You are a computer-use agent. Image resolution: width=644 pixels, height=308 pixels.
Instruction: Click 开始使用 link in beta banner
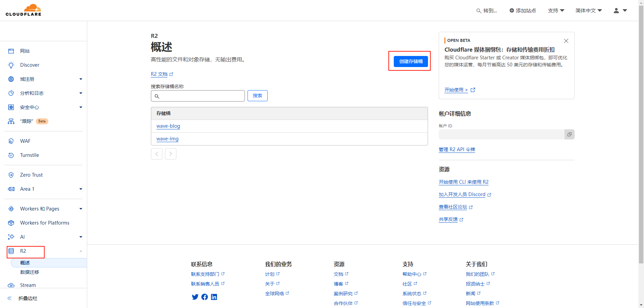(460, 90)
